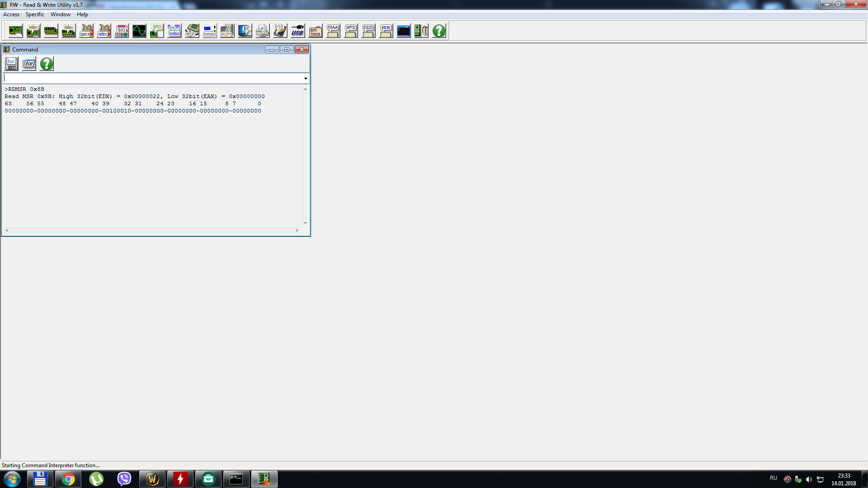
Task: Open the MSR register tool
Action: (192, 31)
